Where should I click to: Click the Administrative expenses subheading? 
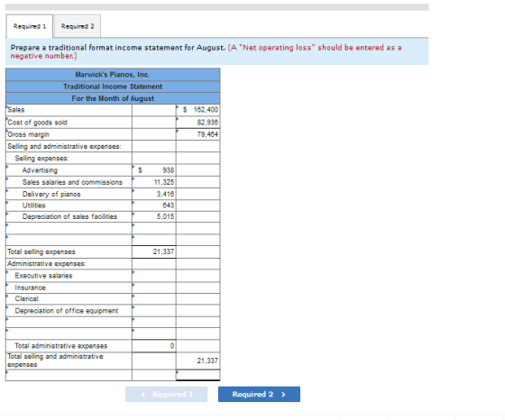[x=47, y=264]
